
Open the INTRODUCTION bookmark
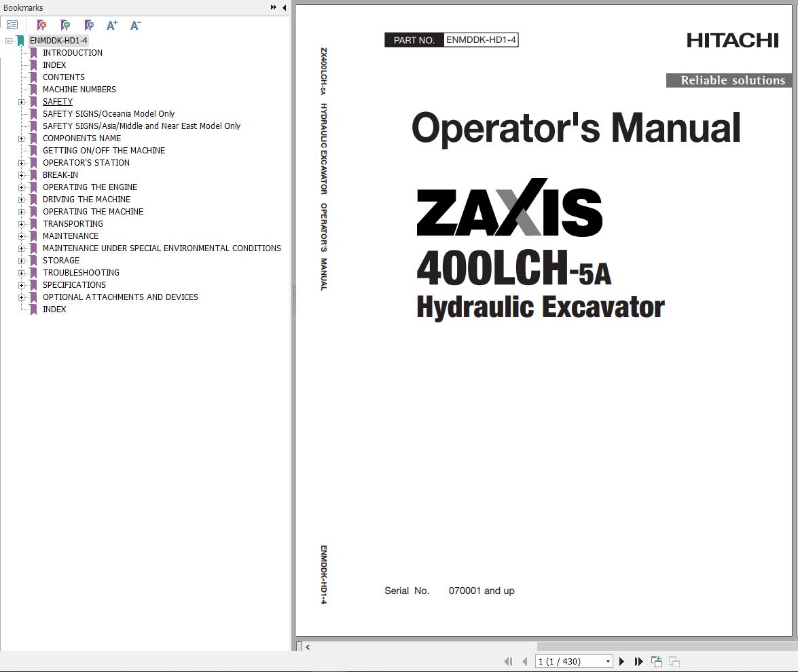pos(72,52)
